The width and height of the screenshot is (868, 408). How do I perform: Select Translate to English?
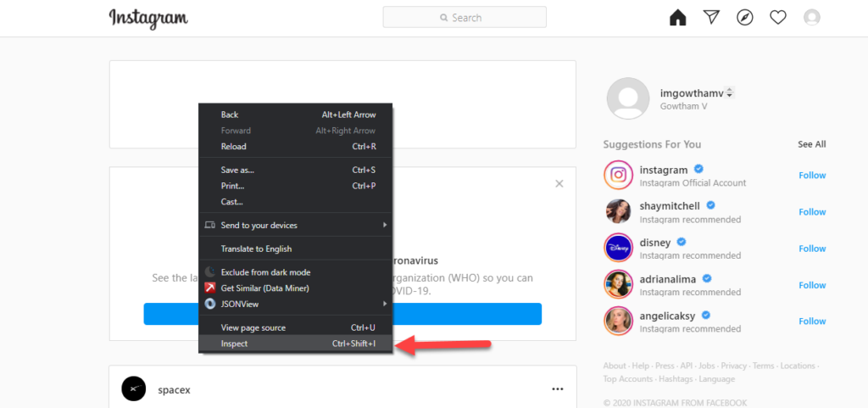pos(296,249)
